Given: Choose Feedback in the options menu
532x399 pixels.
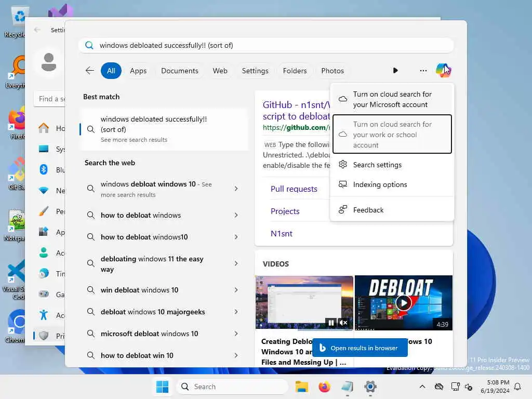Looking at the screenshot, I should pos(392,210).
